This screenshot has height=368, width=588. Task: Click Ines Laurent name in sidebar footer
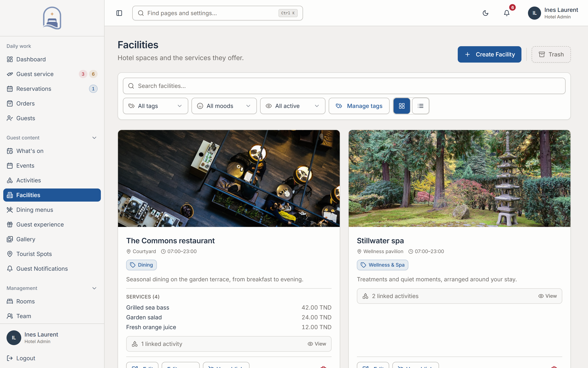tap(41, 334)
